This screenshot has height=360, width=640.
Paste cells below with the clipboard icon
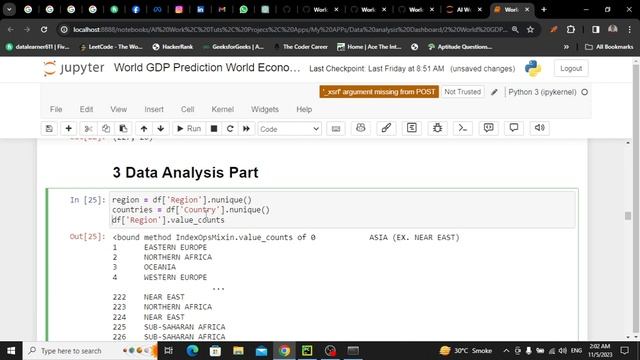123,129
